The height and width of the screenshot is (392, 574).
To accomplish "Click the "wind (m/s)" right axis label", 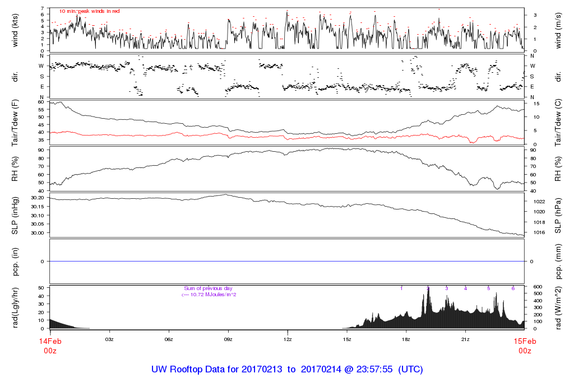I will click(x=561, y=29).
